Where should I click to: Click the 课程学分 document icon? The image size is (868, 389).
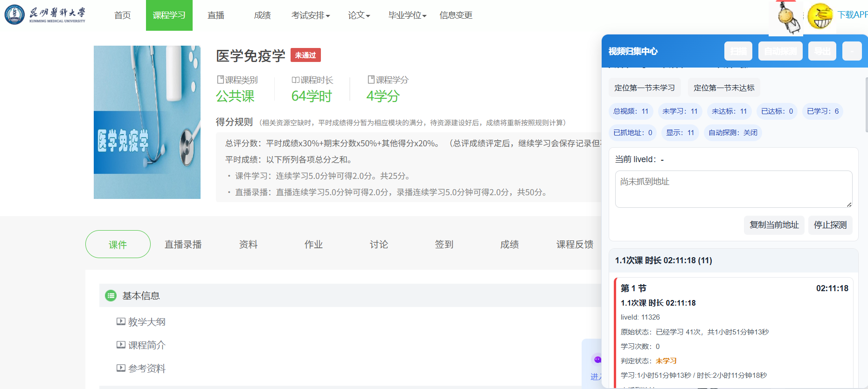click(371, 80)
